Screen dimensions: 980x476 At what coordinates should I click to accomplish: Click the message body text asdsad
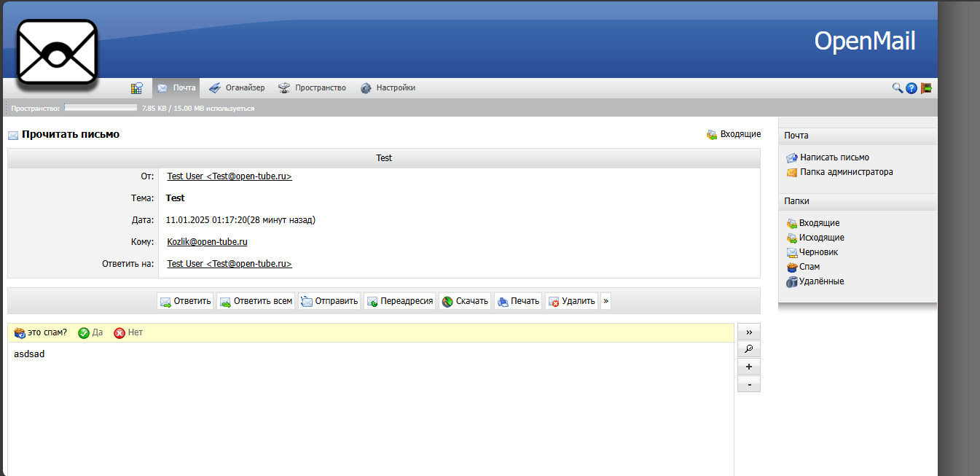tap(29, 354)
